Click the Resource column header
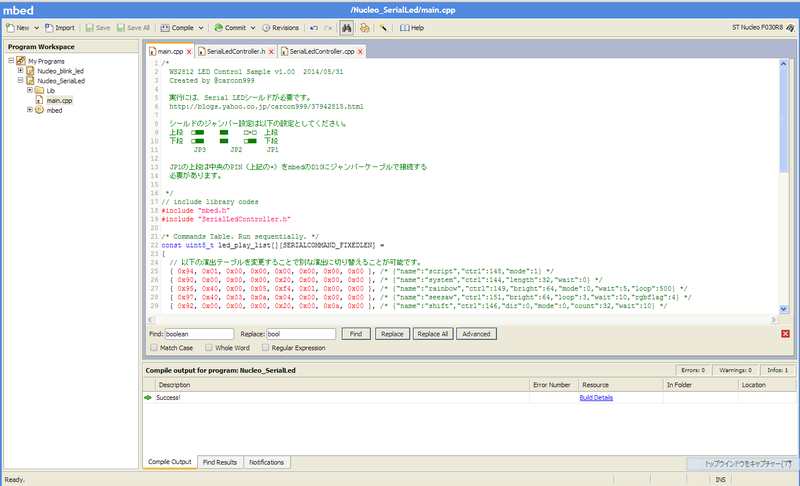This screenshot has height=486, width=800. point(620,385)
